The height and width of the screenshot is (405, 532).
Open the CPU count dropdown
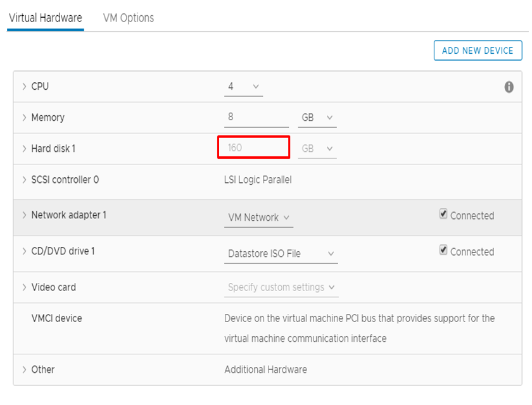244,87
